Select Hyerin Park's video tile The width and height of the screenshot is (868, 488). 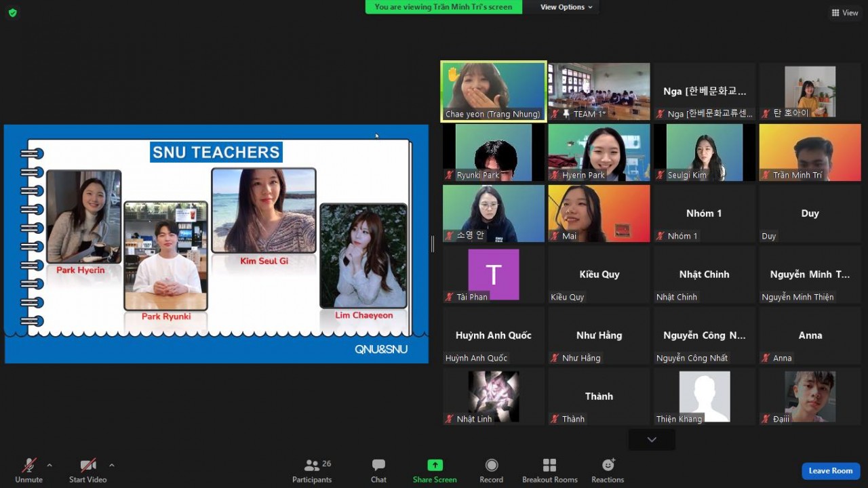click(599, 152)
